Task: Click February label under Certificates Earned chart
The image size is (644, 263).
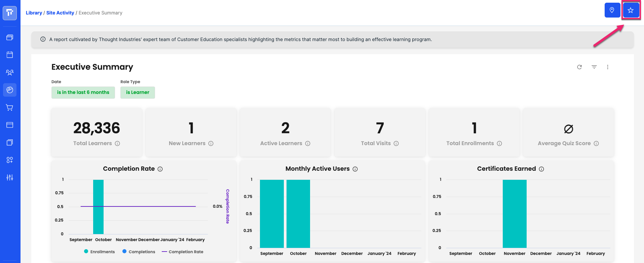Action: coord(596,254)
